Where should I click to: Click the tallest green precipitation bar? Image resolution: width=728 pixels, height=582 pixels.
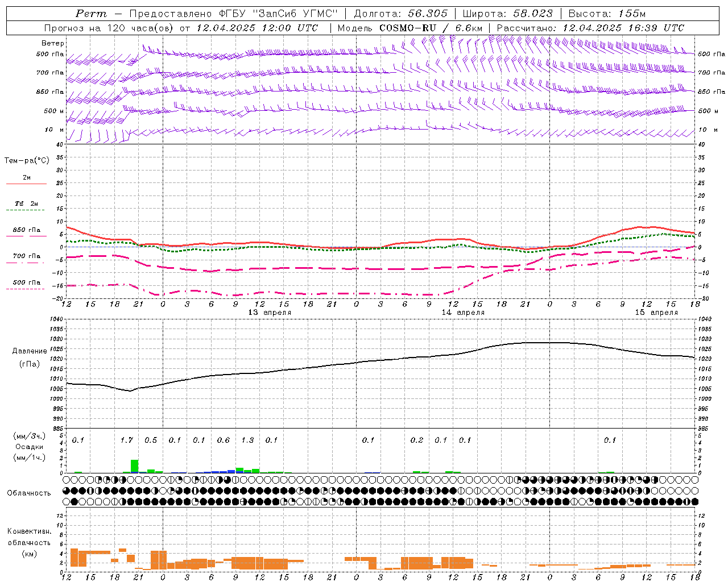[135, 466]
